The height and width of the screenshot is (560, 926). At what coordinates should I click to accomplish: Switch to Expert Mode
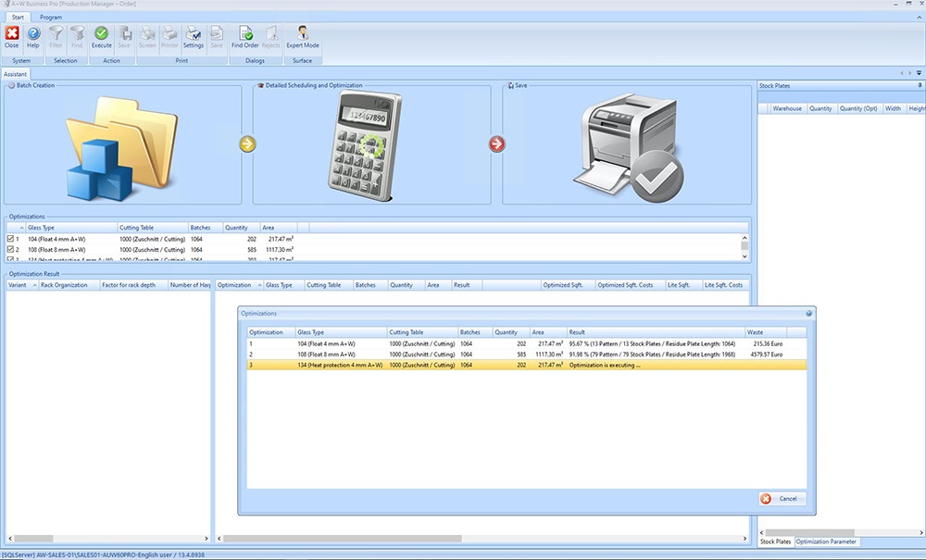click(x=303, y=37)
